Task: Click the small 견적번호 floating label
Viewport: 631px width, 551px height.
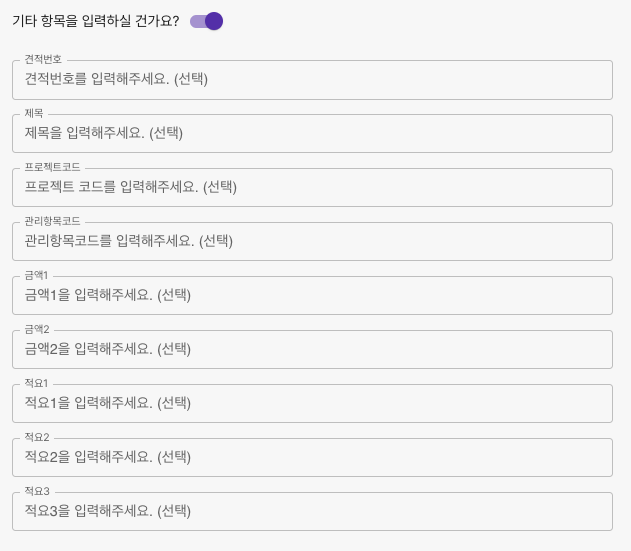Action: 43,60
